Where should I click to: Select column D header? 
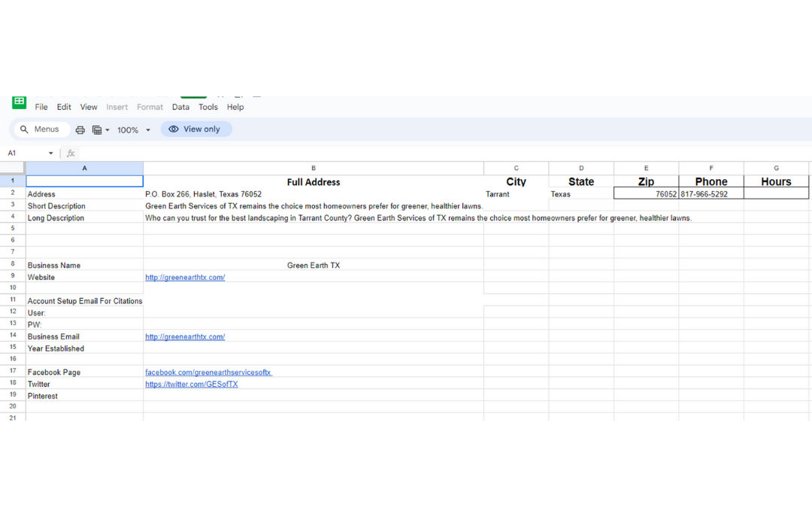tap(581, 168)
